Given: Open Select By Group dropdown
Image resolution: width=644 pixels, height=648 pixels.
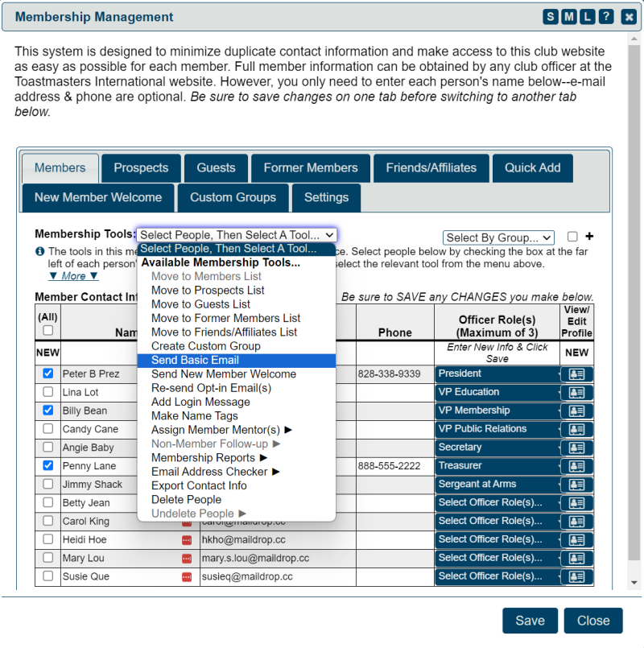Looking at the screenshot, I should click(498, 237).
